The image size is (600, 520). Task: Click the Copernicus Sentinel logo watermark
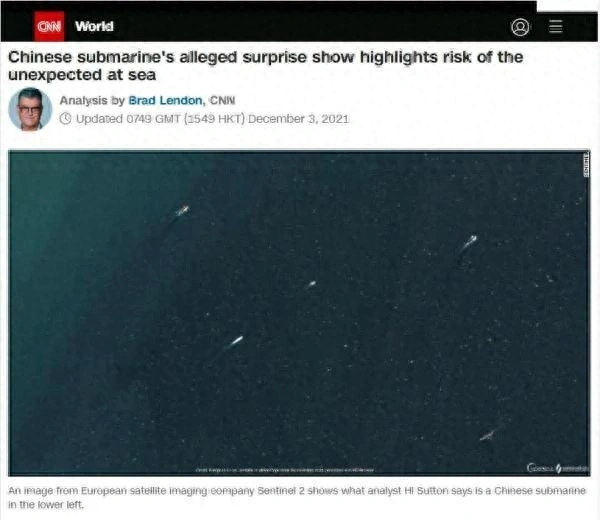click(557, 468)
